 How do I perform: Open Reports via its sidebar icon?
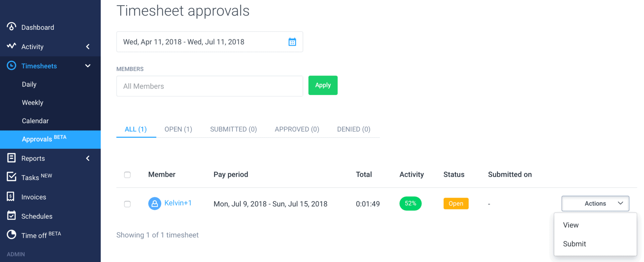click(11, 158)
